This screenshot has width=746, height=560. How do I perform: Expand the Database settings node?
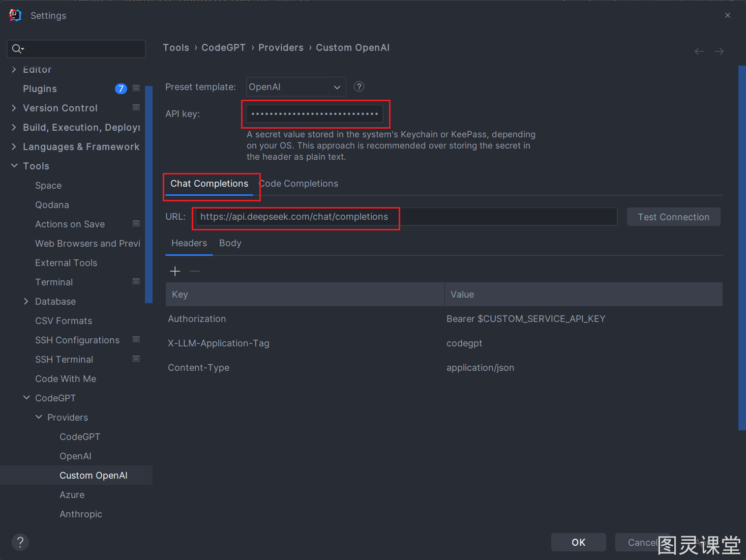coord(26,301)
